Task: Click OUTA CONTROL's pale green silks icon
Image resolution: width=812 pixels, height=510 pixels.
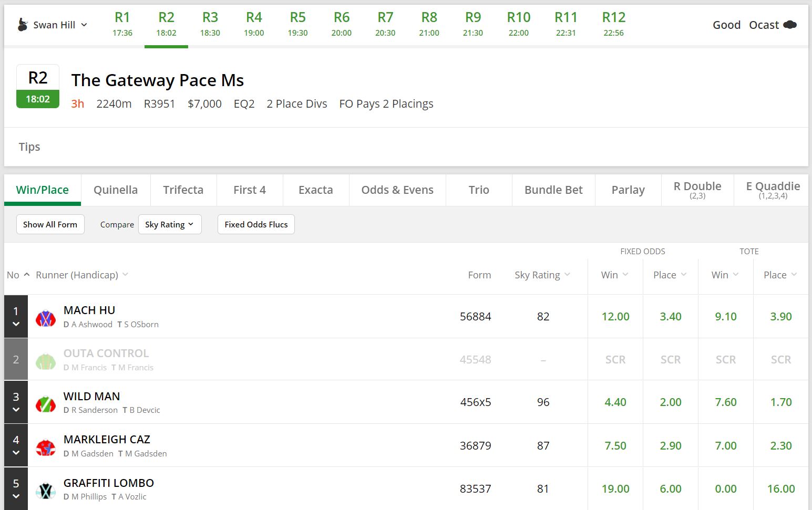Action: point(46,361)
